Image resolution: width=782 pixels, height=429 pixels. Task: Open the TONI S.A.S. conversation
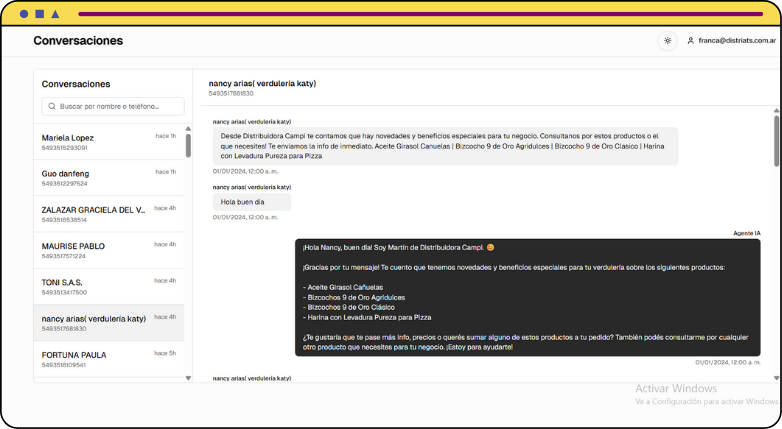click(95, 286)
